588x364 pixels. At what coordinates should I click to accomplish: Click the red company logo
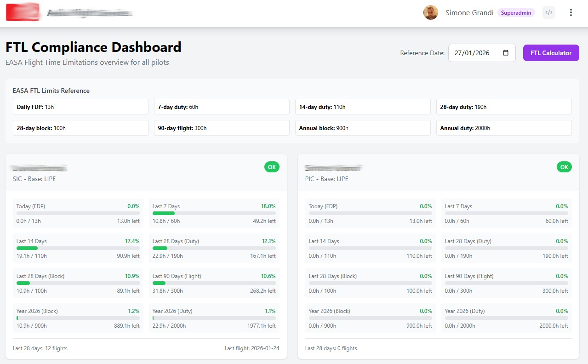click(x=22, y=12)
